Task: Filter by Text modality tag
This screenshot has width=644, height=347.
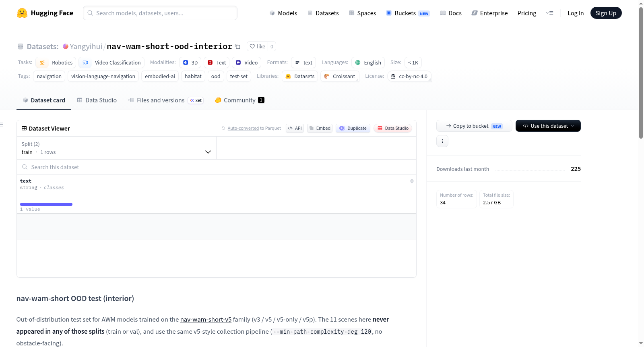Action: (x=217, y=62)
